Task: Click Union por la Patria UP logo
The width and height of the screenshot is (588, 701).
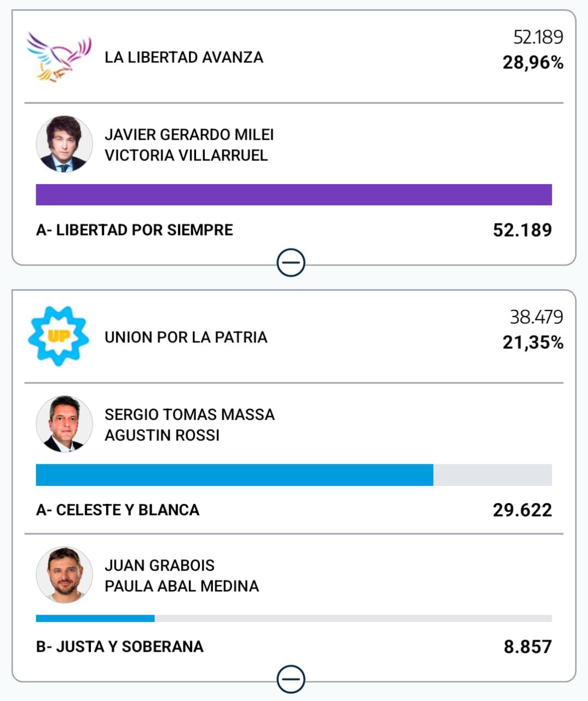Action: 59,336
